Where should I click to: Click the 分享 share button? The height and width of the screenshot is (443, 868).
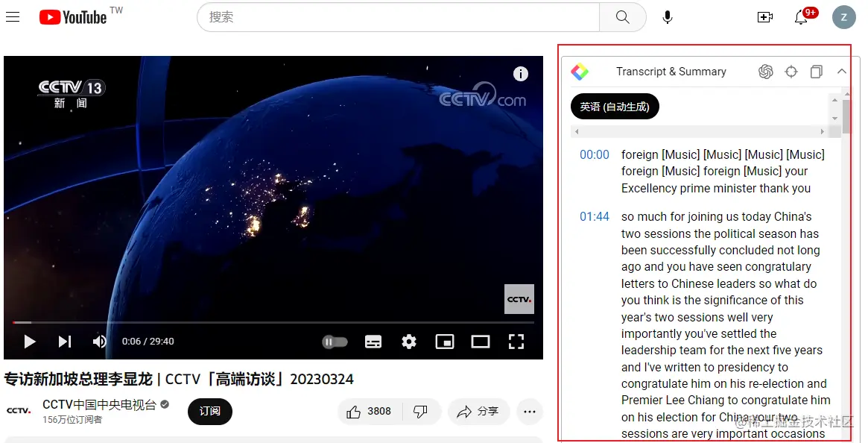tap(478, 412)
